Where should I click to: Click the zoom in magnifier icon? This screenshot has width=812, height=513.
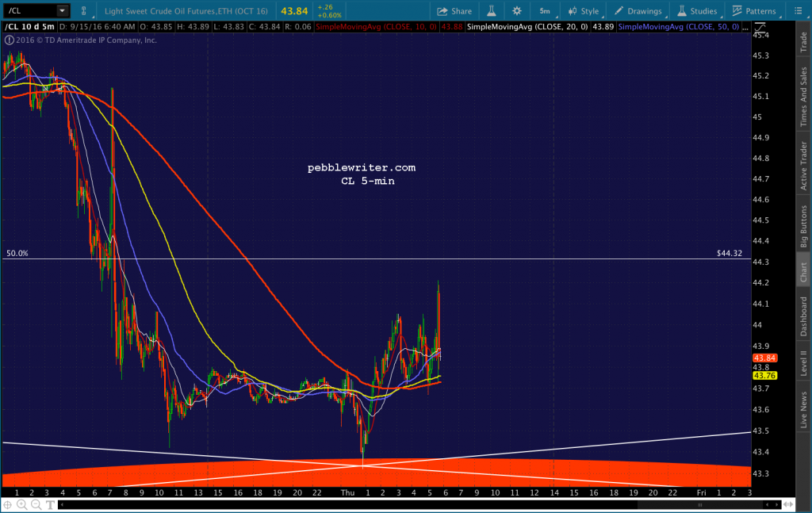[21, 504]
